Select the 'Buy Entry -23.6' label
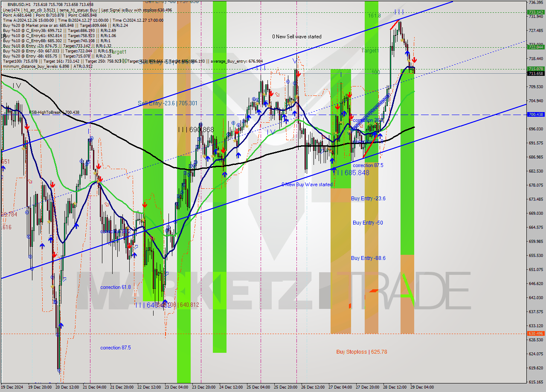Screen dimensions: 546x392 point(368,198)
